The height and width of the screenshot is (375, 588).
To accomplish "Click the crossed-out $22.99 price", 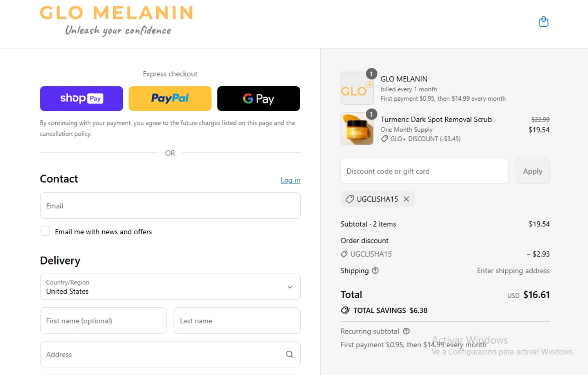I will coord(540,120).
